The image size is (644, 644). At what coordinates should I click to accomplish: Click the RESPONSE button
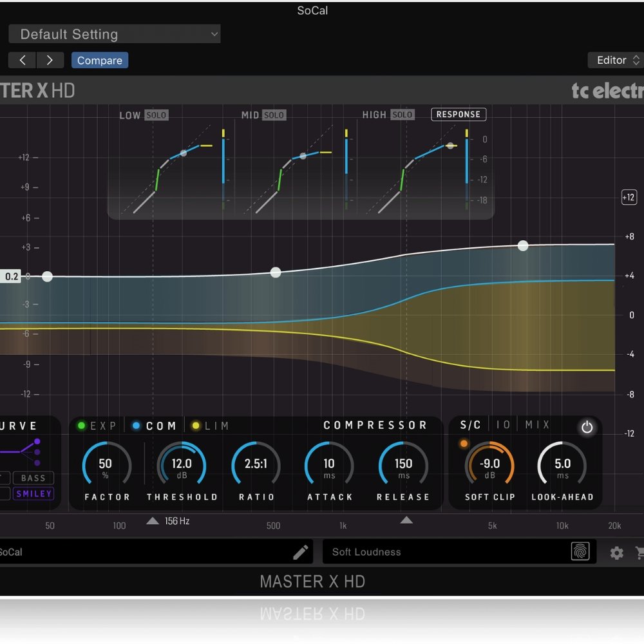click(x=458, y=115)
